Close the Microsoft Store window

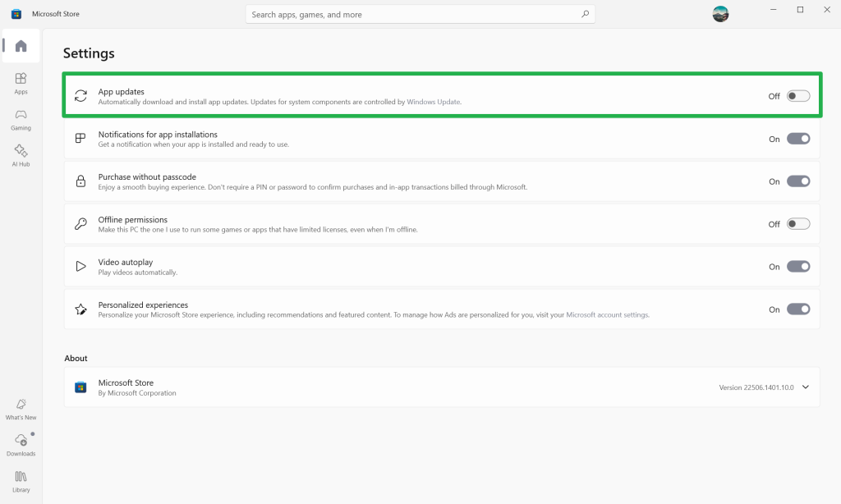click(x=827, y=10)
